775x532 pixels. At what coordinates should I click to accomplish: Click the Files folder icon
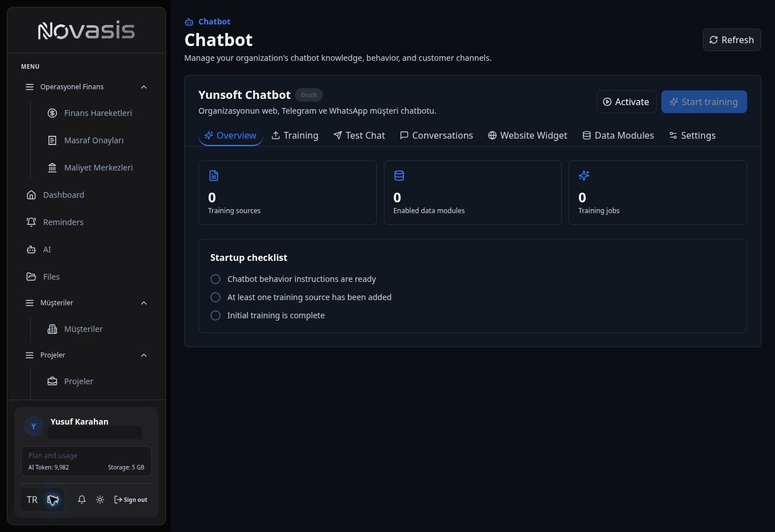tap(31, 277)
